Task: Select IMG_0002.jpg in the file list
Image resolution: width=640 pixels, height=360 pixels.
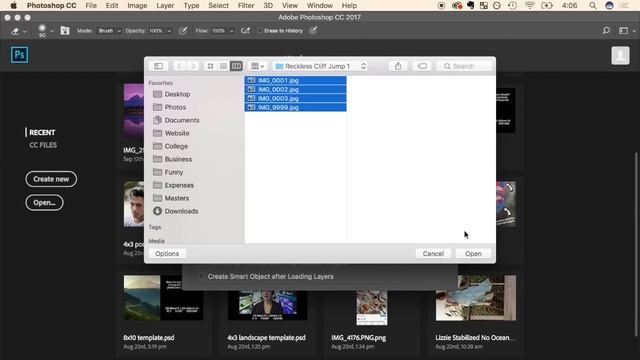Action: click(x=296, y=89)
